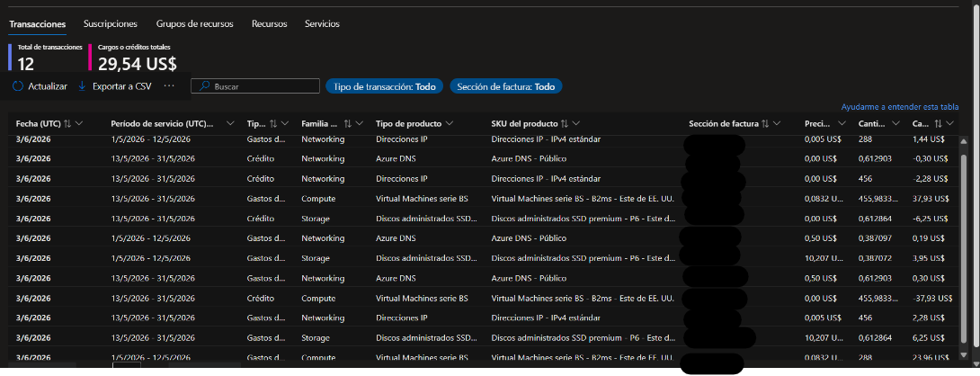
Task: Select the 6,25 US$ charge amount cell
Action: pyautogui.click(x=929, y=338)
